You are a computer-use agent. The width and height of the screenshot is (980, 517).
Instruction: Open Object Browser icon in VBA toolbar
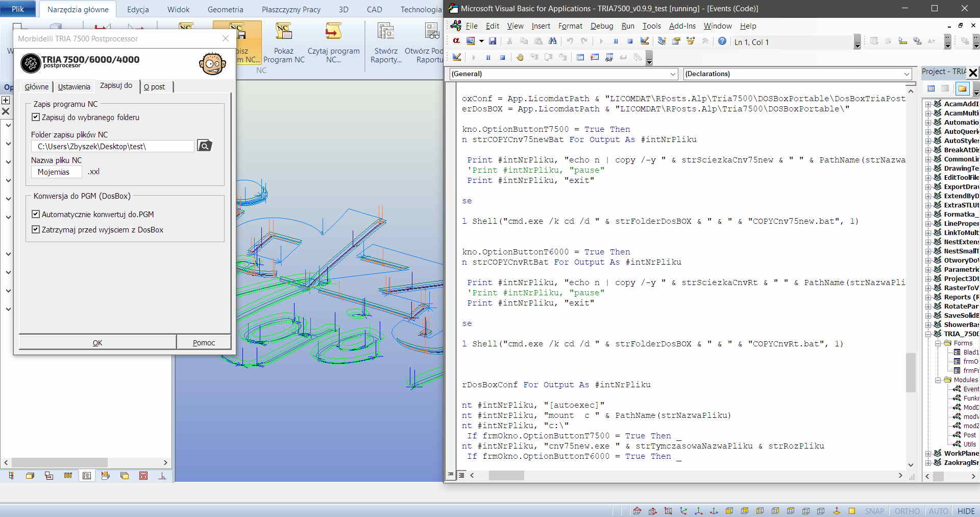tap(691, 41)
